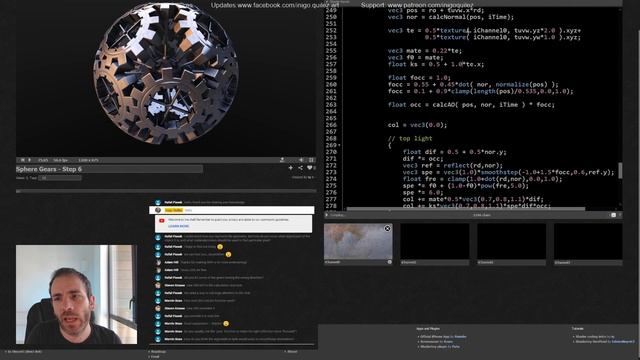The height and width of the screenshot is (360, 640).
Task: Like the shader with the heart icon
Action: [x=309, y=168]
